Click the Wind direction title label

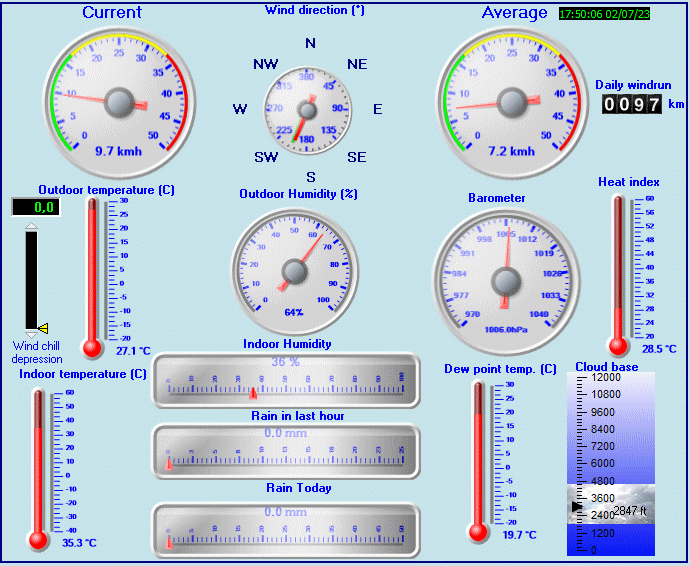(x=314, y=10)
